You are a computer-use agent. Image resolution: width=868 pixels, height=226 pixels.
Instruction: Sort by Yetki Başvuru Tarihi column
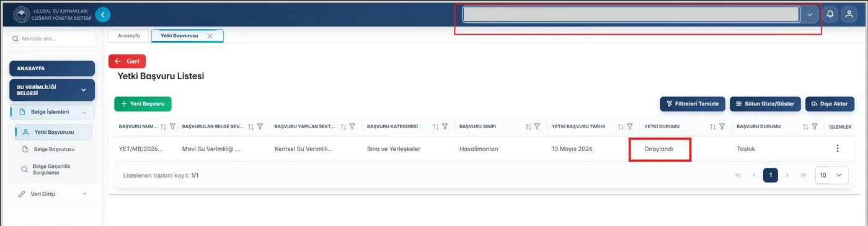(x=621, y=126)
